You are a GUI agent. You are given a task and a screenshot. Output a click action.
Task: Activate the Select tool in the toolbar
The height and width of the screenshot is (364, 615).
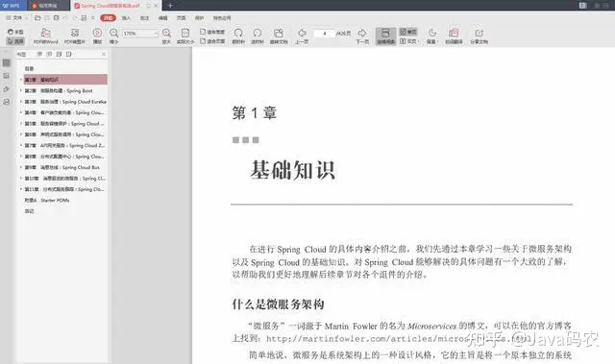tap(15, 41)
